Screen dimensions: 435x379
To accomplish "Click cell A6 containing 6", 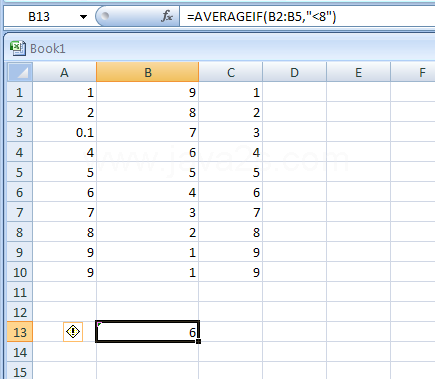I will pos(64,192).
